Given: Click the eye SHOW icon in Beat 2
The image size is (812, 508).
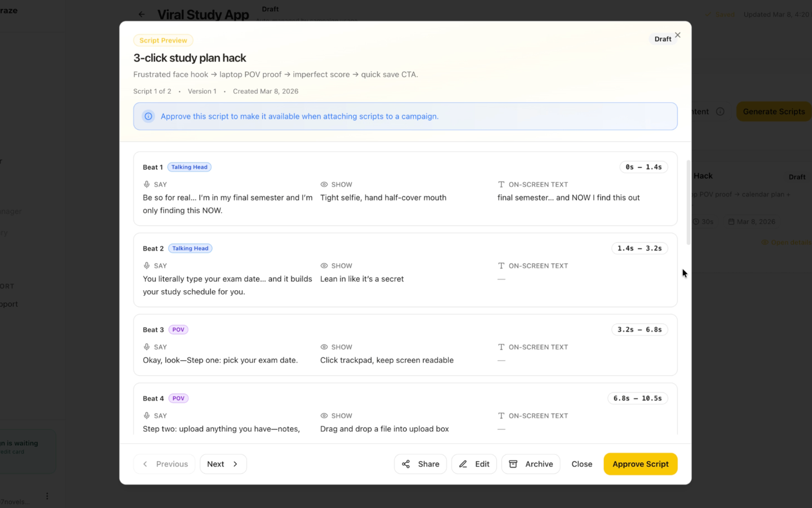Looking at the screenshot, I should point(324,265).
